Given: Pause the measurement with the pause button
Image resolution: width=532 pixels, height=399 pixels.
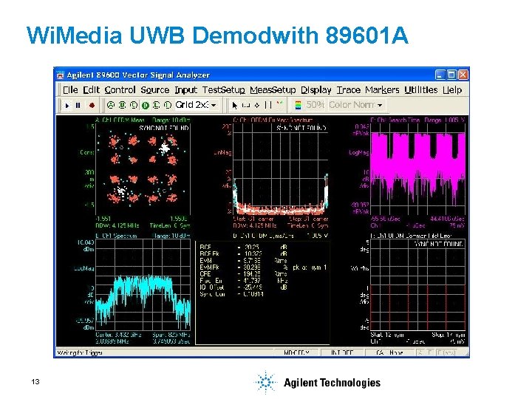Looking at the screenshot, I should tap(78, 106).
